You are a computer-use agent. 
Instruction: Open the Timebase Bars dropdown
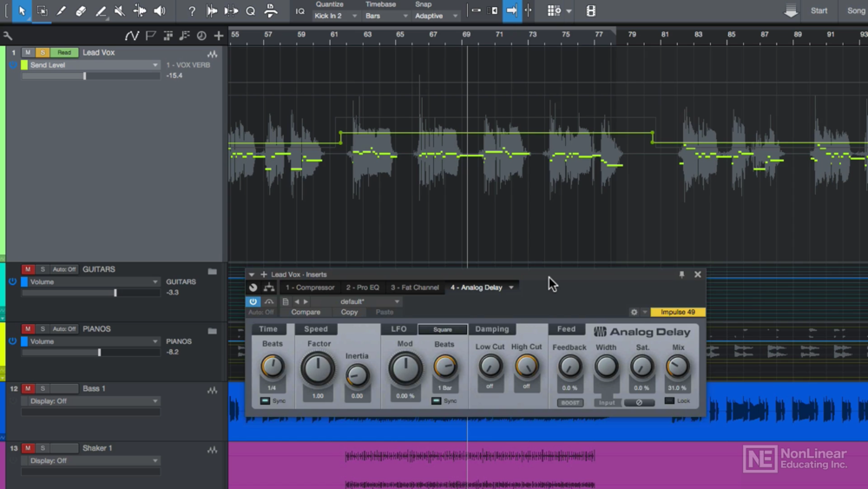[x=386, y=16]
